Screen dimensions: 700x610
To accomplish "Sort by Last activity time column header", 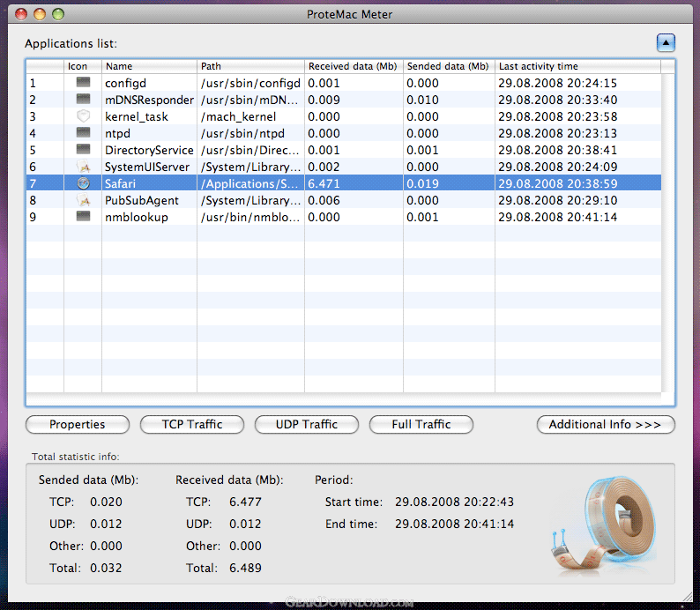I will point(577,66).
